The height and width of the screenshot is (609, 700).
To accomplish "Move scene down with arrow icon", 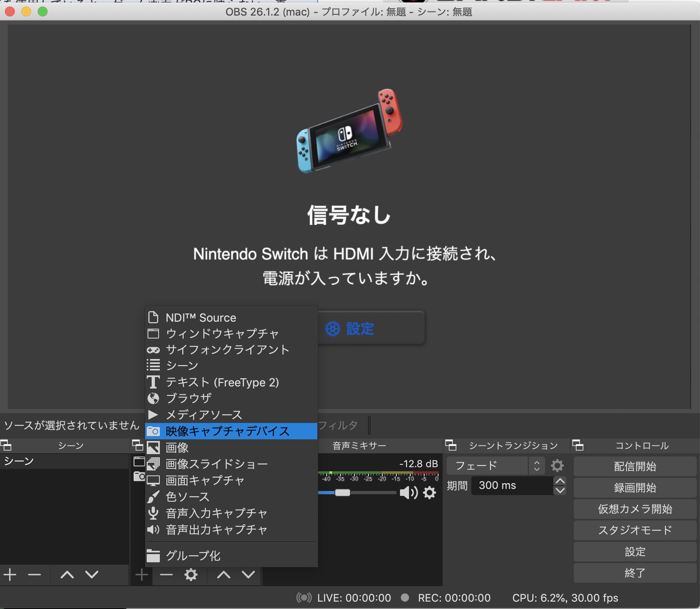I will (92, 575).
